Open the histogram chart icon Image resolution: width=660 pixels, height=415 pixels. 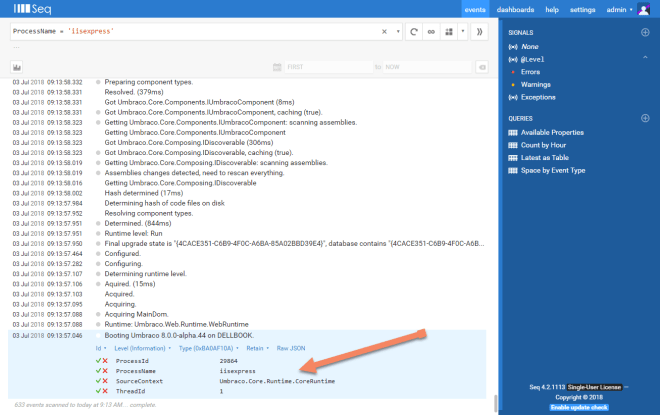coord(17,67)
